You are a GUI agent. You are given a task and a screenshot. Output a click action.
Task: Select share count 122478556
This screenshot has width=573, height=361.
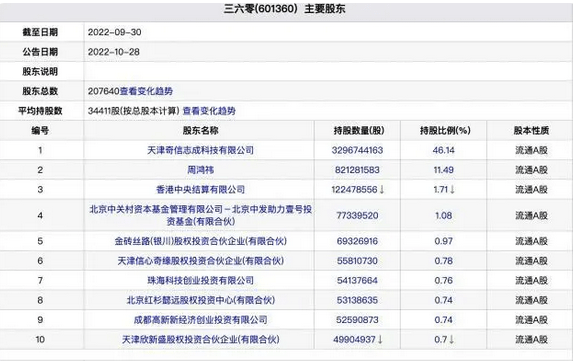[x=354, y=190]
